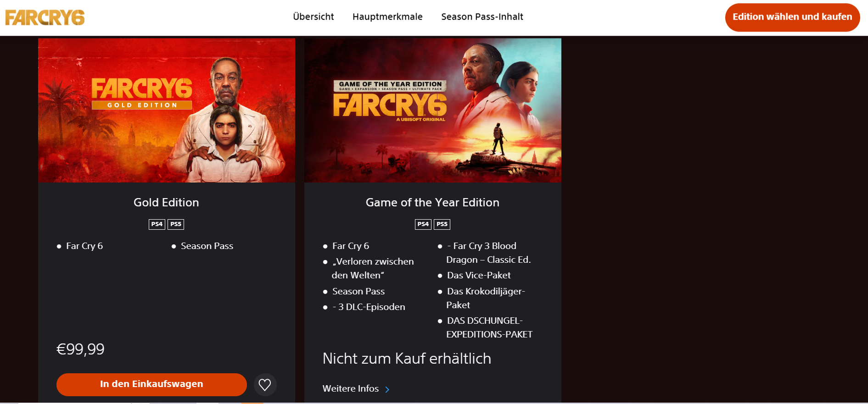This screenshot has width=868, height=404.
Task: Click the Far Cry 6 logo
Action: tap(45, 17)
